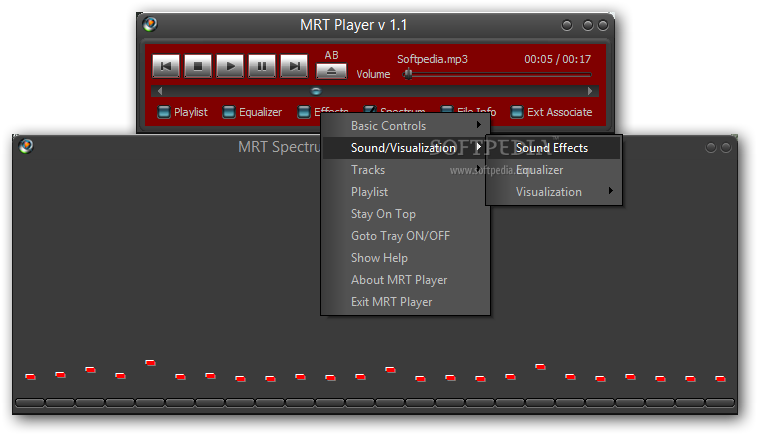
Task: Start playback with the play button
Action: [x=230, y=66]
